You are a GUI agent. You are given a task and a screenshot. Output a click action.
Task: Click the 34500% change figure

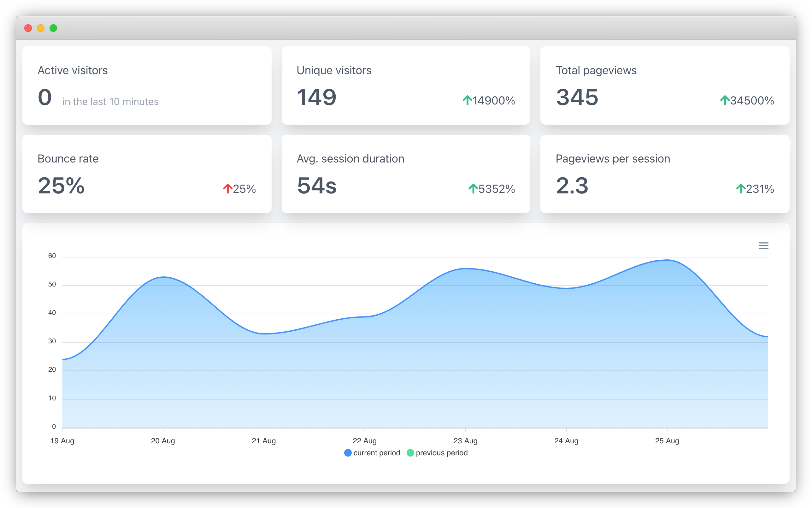pos(752,100)
